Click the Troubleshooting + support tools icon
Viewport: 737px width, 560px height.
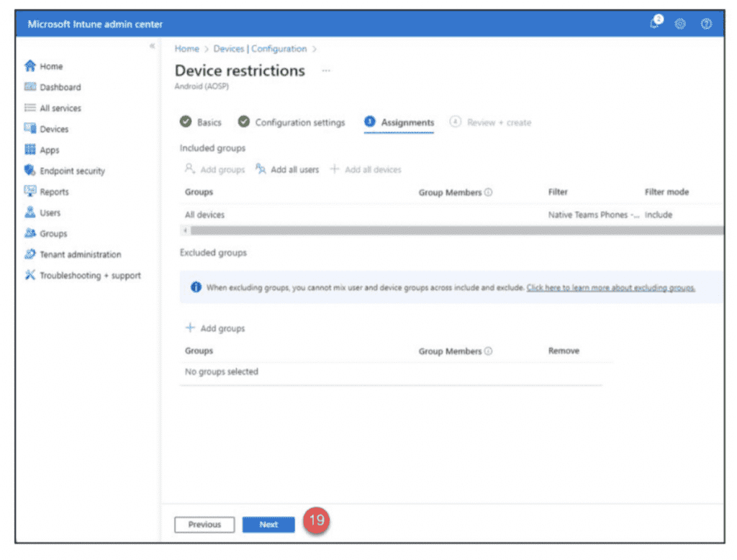(x=30, y=275)
